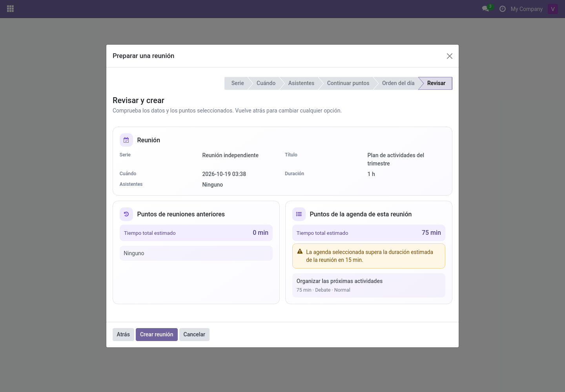
Task: Go to the Asistentes step
Action: [301, 83]
